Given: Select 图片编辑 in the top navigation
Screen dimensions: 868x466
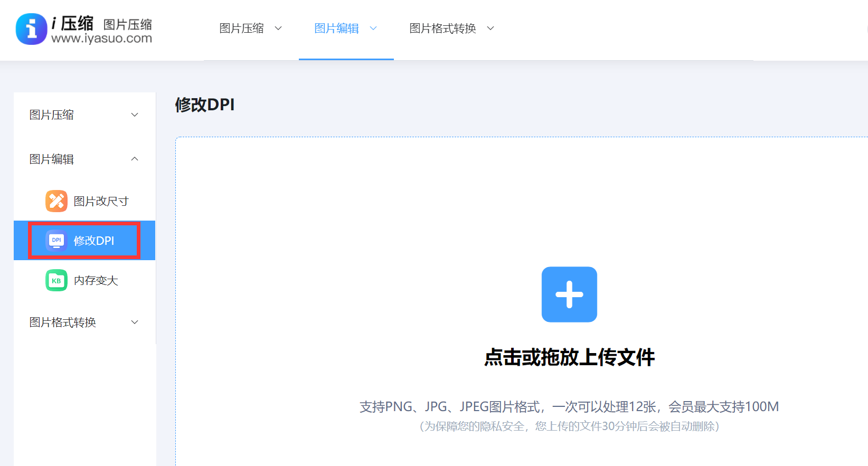Looking at the screenshot, I should 336,28.
